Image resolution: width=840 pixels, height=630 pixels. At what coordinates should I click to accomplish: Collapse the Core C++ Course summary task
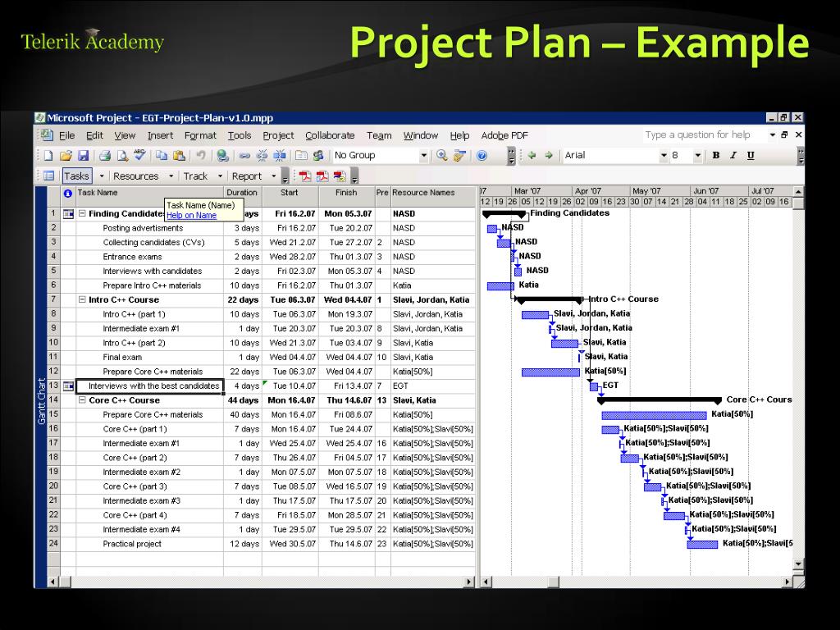tap(83, 399)
